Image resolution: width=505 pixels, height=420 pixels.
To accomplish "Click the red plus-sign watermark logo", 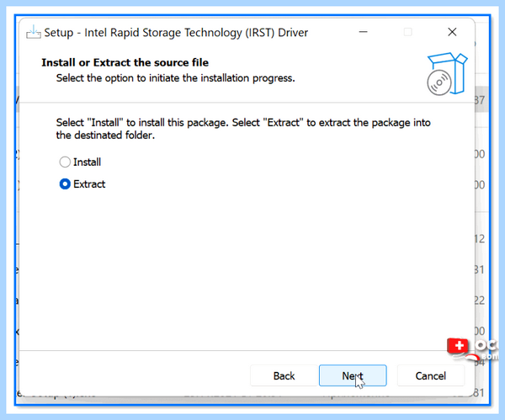I will tap(458, 347).
